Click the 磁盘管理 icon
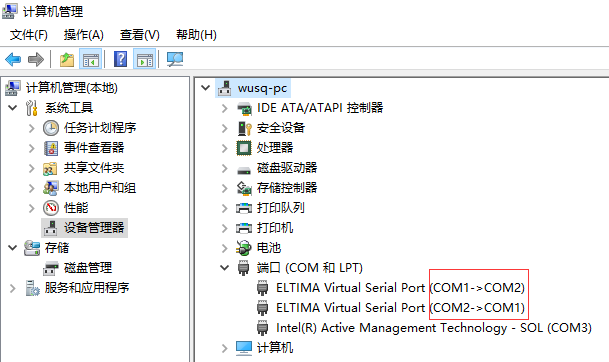The height and width of the screenshot is (362, 609). tap(50, 268)
